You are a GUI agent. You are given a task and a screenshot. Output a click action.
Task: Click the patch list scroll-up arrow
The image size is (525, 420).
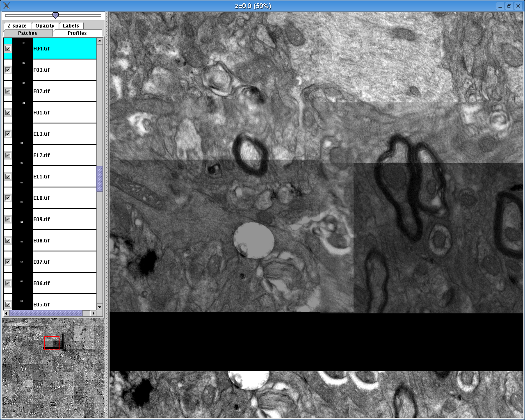pyautogui.click(x=100, y=41)
